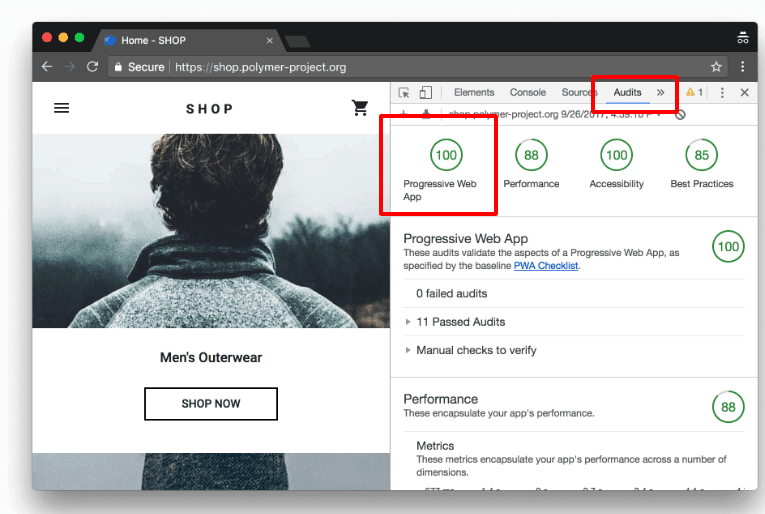Viewport: 765px width, 514px height.
Task: Open DevTools customize three-dot menu
Action: [x=722, y=93]
